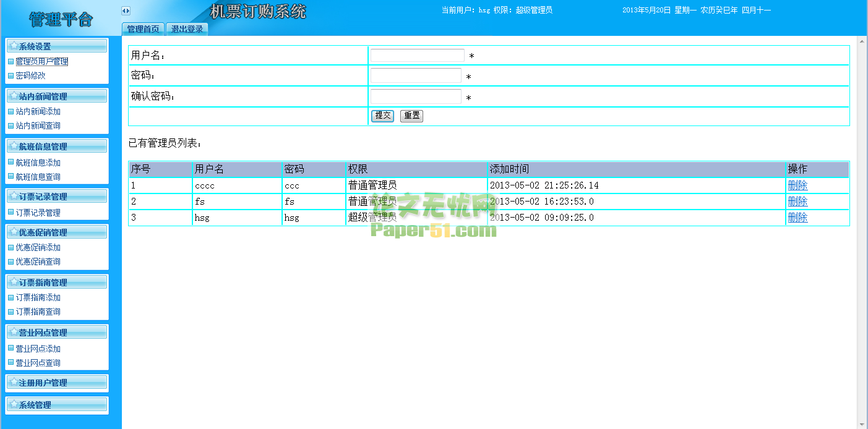Viewport: 868px width, 429px height.
Task: Click the 已有管理员列表 heading text
Action: [165, 143]
